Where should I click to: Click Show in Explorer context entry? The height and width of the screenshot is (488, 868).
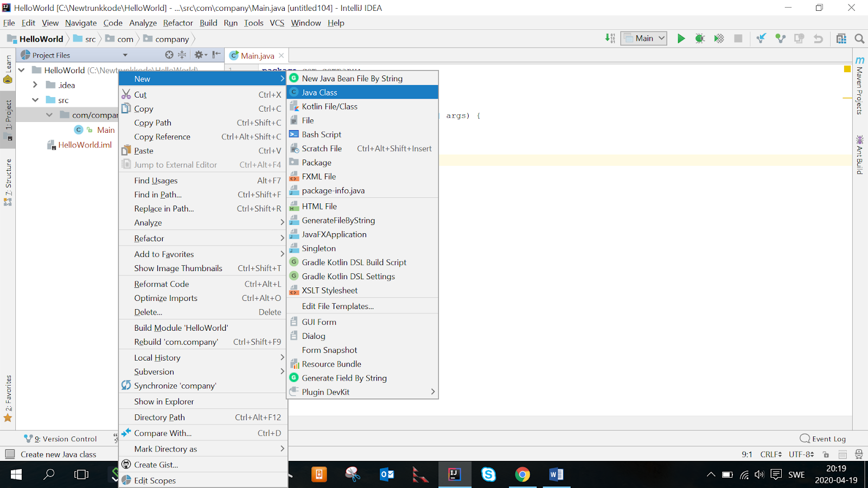[202, 402]
